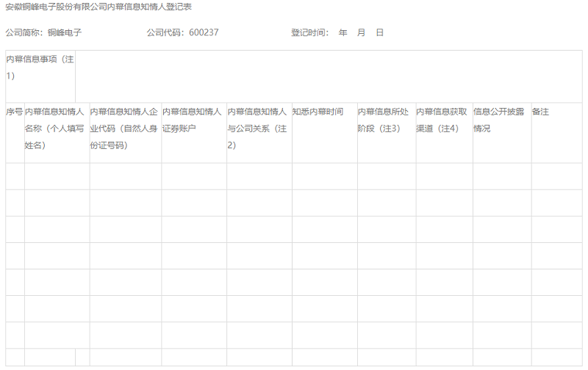
Task: Click the 内幕信息事项（注1）label cell
Action: pos(40,67)
